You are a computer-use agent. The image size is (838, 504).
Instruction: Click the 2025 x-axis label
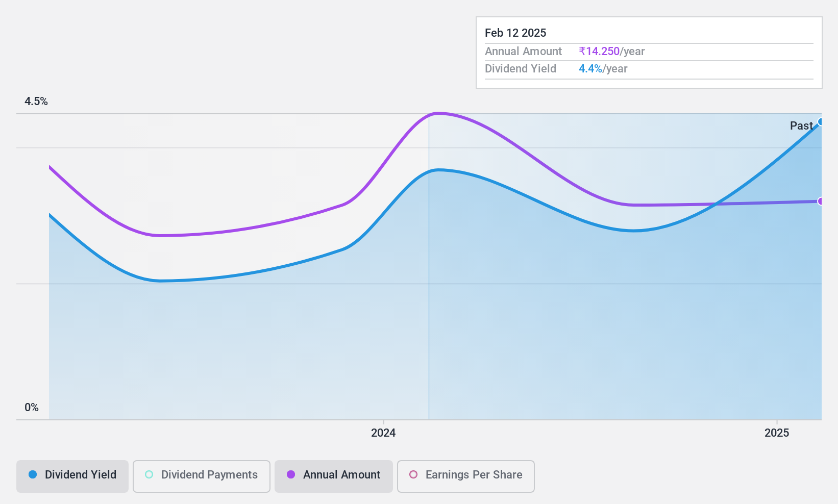(x=777, y=433)
